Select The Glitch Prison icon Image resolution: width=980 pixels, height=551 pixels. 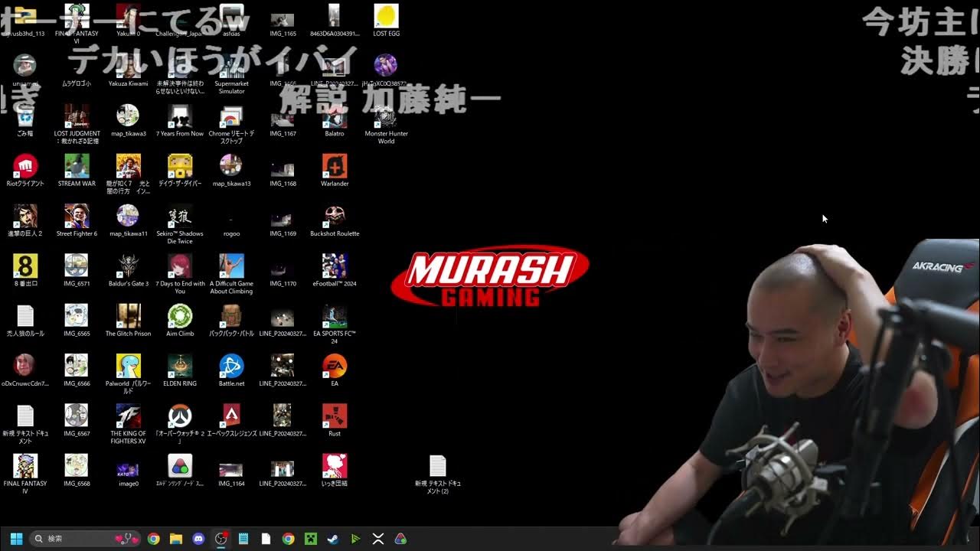(128, 321)
